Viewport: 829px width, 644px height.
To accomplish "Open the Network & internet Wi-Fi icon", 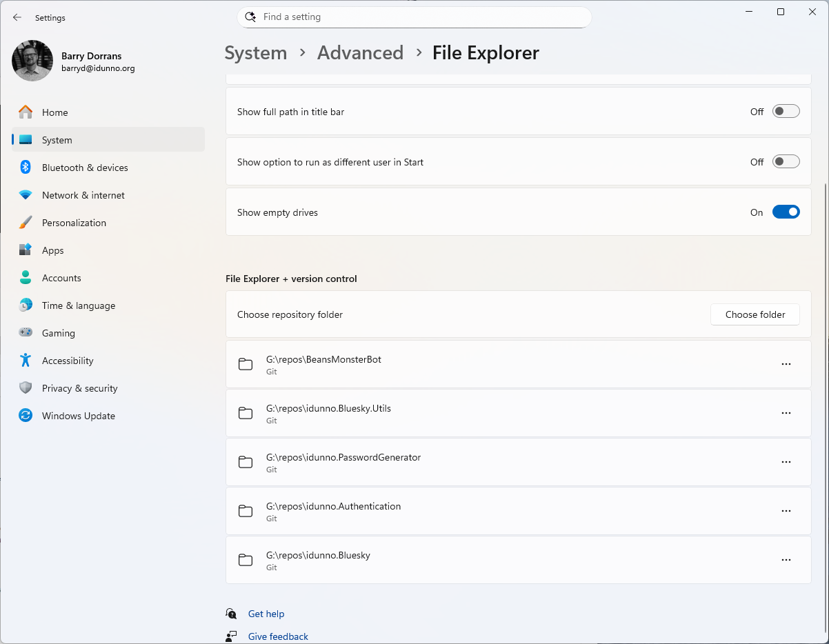I will tap(26, 195).
